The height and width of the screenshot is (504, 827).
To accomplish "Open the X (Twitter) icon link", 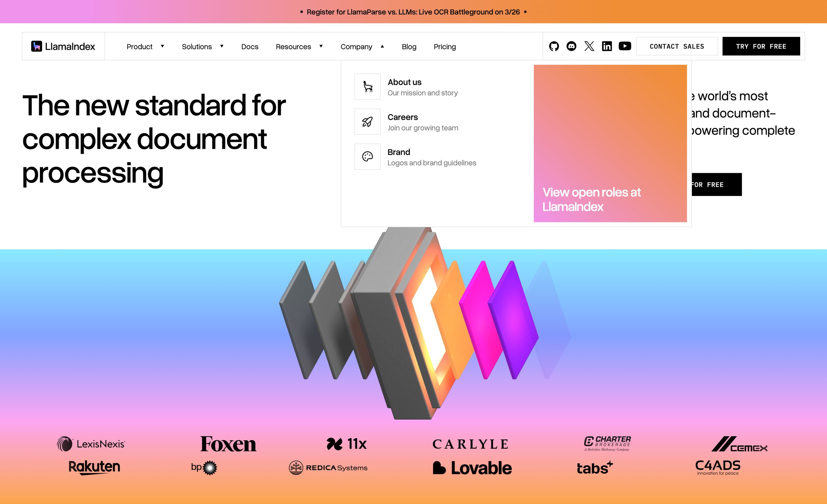I will pyautogui.click(x=589, y=46).
